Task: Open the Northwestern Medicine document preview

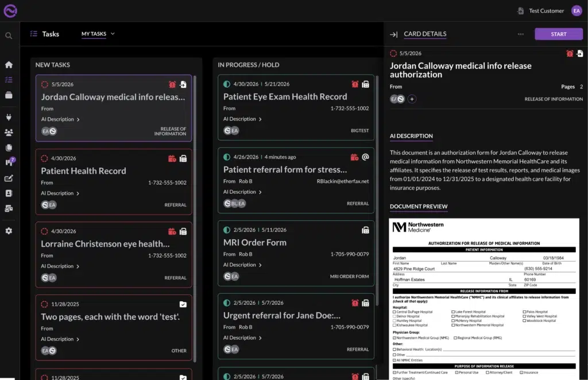Action: point(484,299)
